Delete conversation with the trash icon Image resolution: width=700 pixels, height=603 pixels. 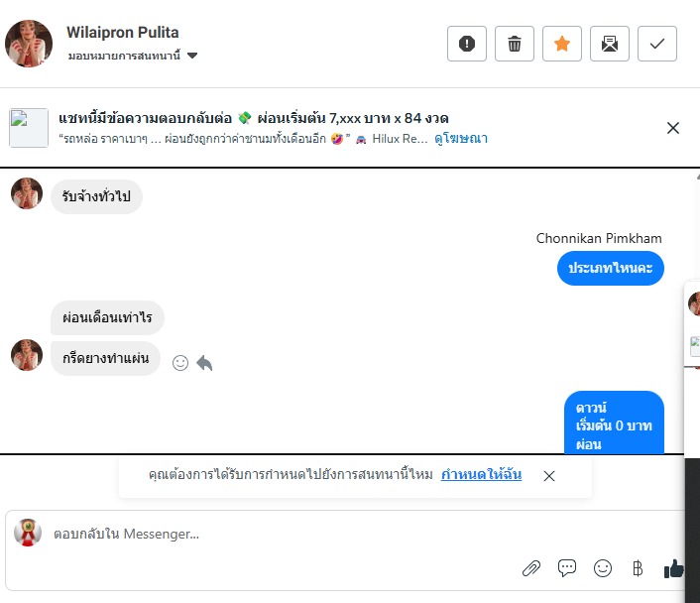515,44
